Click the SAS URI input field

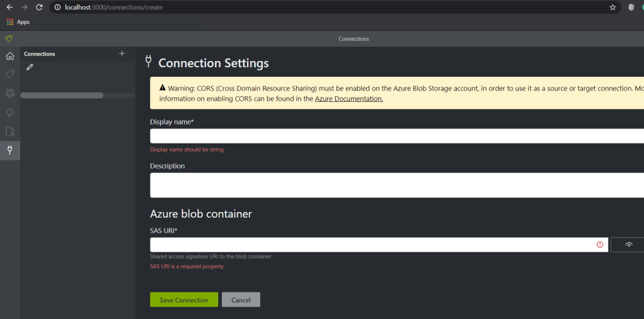372,245
